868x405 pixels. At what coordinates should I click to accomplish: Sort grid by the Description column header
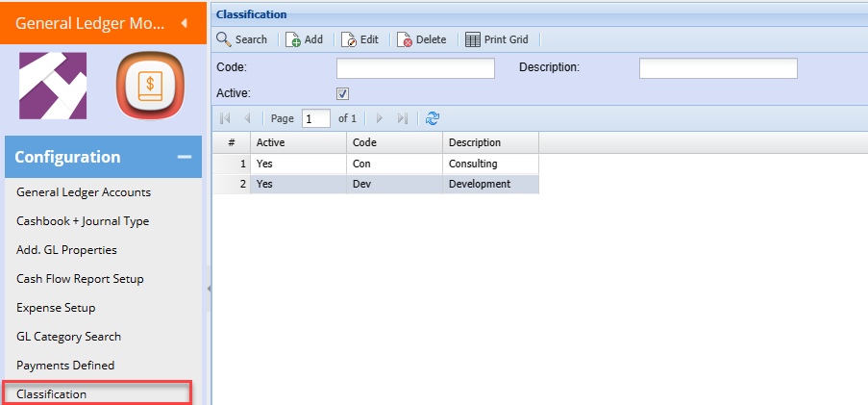point(489,142)
